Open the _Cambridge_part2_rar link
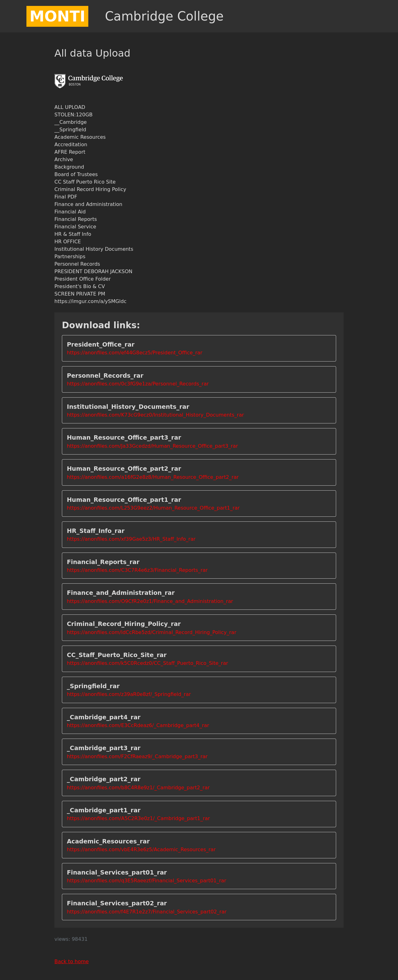The height and width of the screenshot is (980, 398). [138, 787]
